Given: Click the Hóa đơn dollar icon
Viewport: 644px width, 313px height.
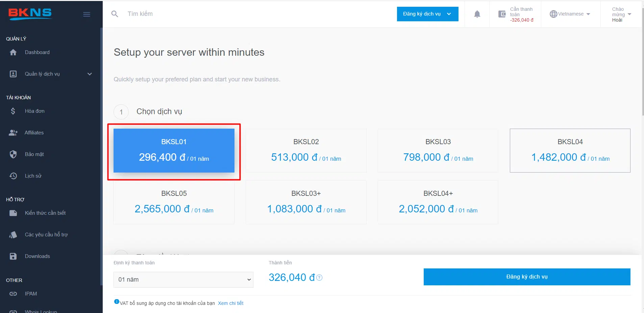Looking at the screenshot, I should [x=13, y=111].
